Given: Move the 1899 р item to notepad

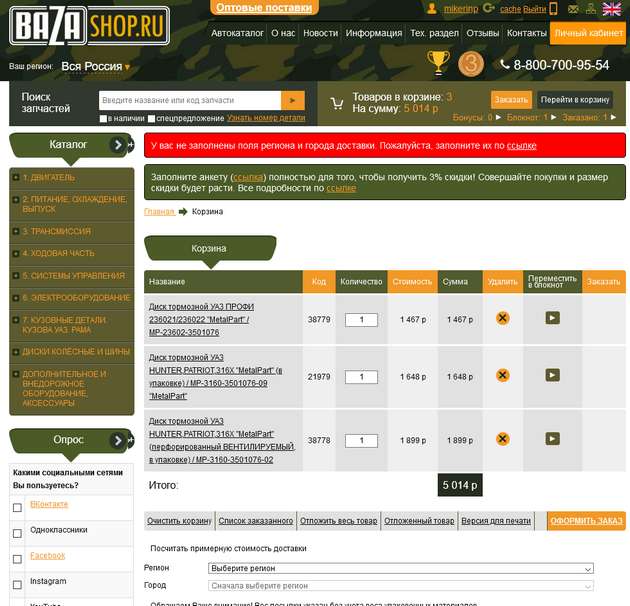Looking at the screenshot, I should point(552,439).
